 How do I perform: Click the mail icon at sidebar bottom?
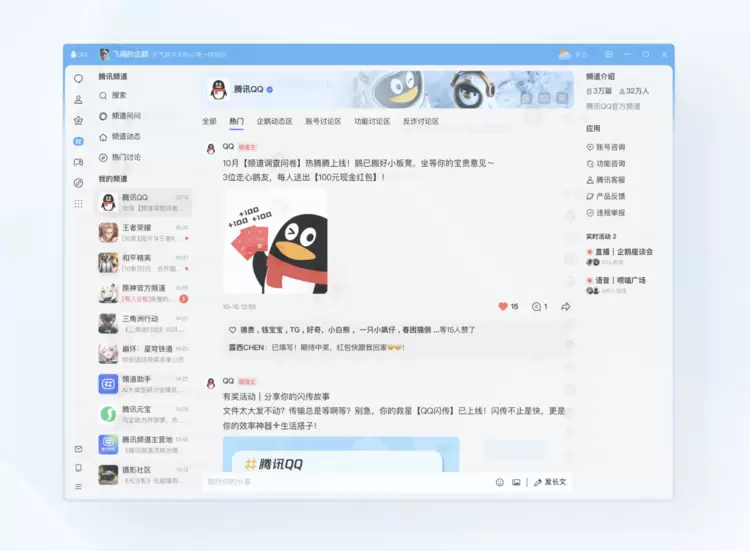(78, 448)
